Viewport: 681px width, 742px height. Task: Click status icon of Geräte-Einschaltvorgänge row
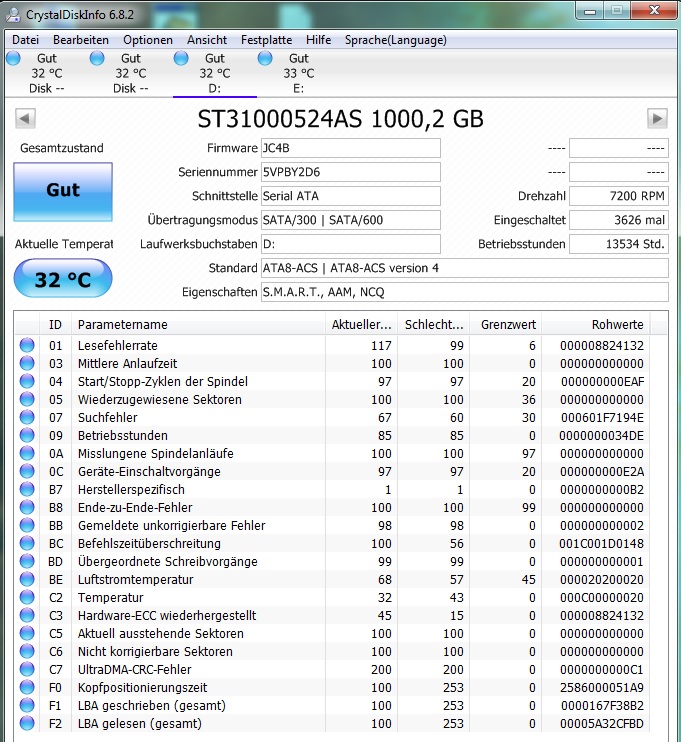27,471
